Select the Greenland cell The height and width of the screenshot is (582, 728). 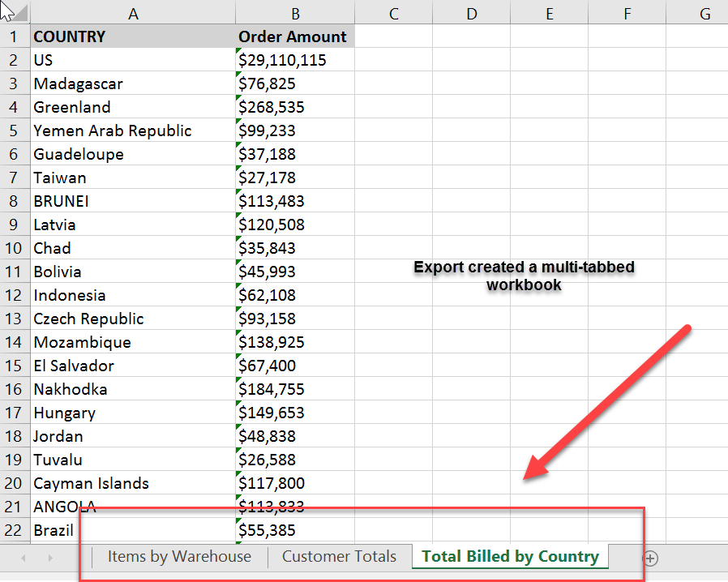point(133,107)
